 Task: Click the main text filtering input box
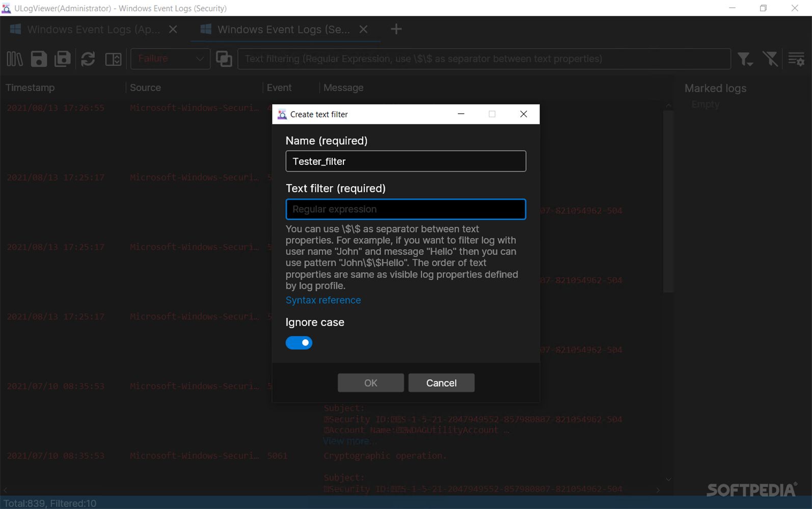point(484,59)
